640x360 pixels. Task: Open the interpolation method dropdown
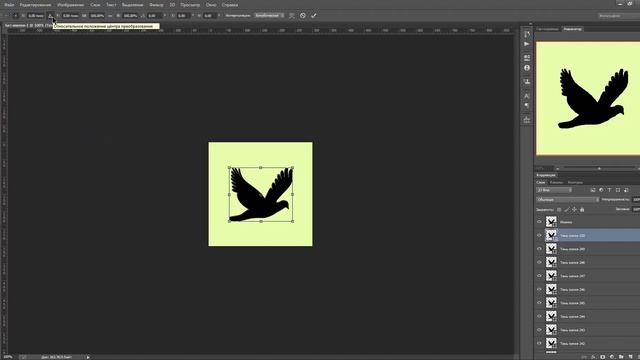pyautogui.click(x=269, y=16)
